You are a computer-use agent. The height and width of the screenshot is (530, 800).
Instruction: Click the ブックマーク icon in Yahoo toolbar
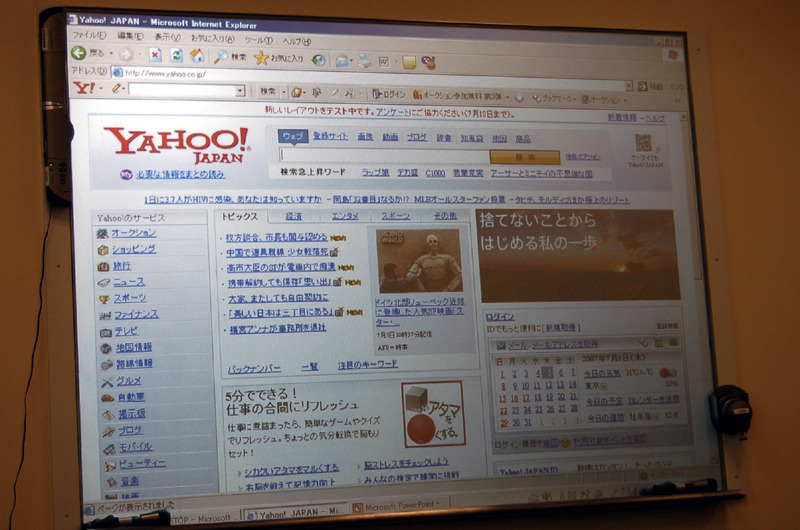pyautogui.click(x=536, y=98)
